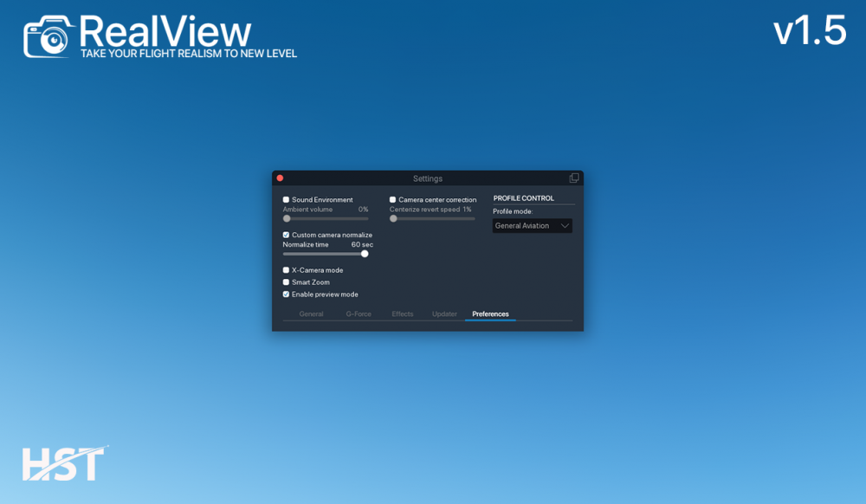The image size is (866, 504).
Task: Click the 'Profile mode:' label
Action: click(x=513, y=211)
